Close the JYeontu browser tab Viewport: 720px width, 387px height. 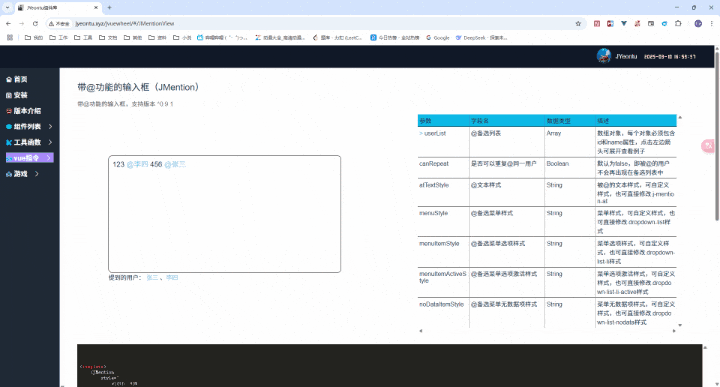[96, 8]
